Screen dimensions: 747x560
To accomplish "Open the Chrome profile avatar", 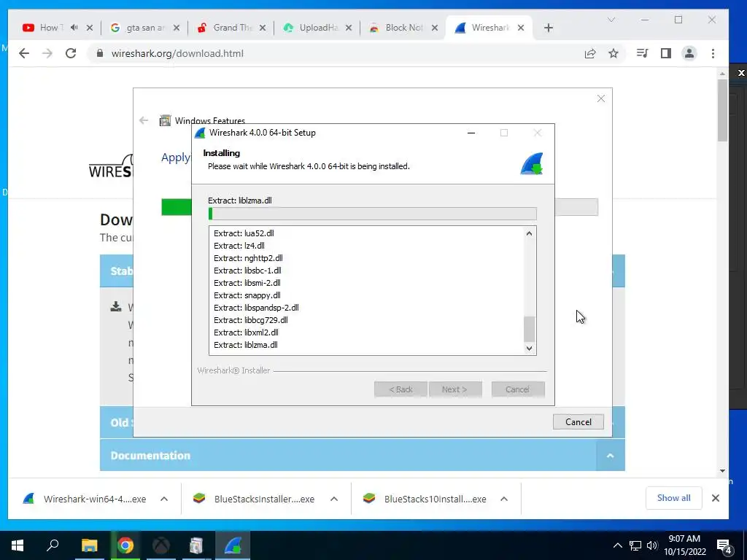I will (x=689, y=53).
